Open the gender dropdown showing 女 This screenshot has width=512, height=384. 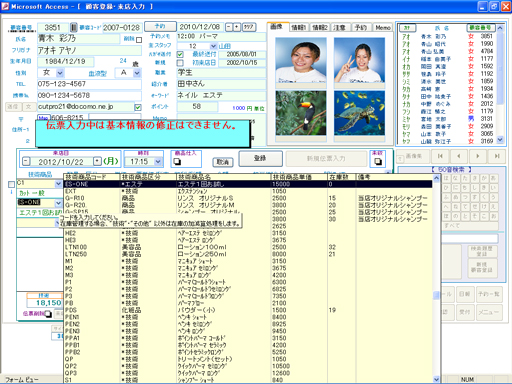(x=60, y=73)
